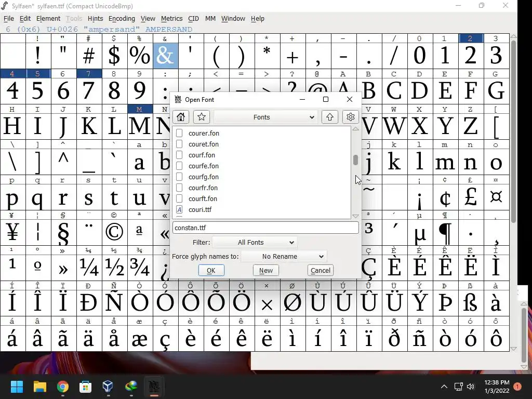This screenshot has height=399, width=532.
Task: Open the Edit menu
Action: pyautogui.click(x=25, y=19)
